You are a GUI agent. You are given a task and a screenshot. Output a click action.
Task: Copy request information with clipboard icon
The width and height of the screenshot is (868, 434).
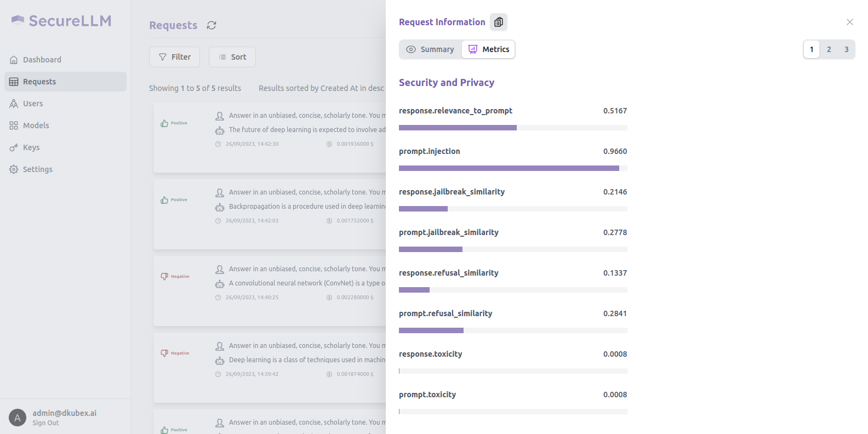coord(498,22)
